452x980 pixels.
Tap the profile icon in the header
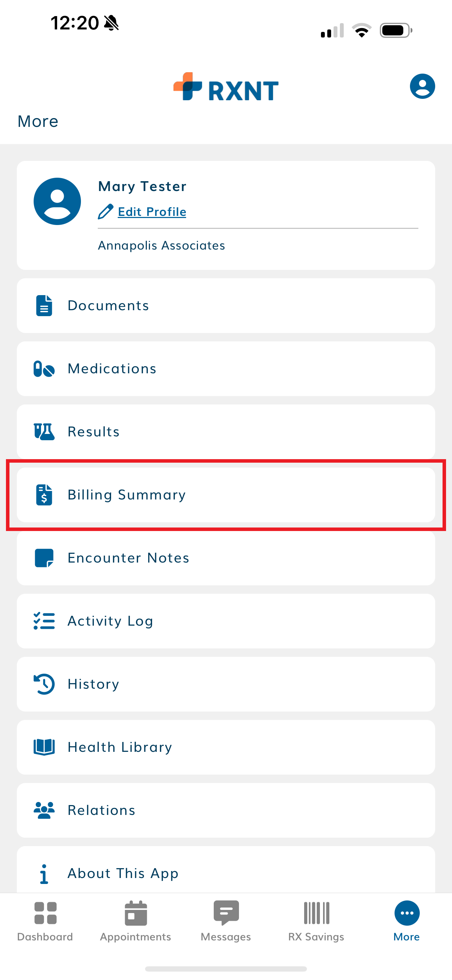pyautogui.click(x=422, y=86)
